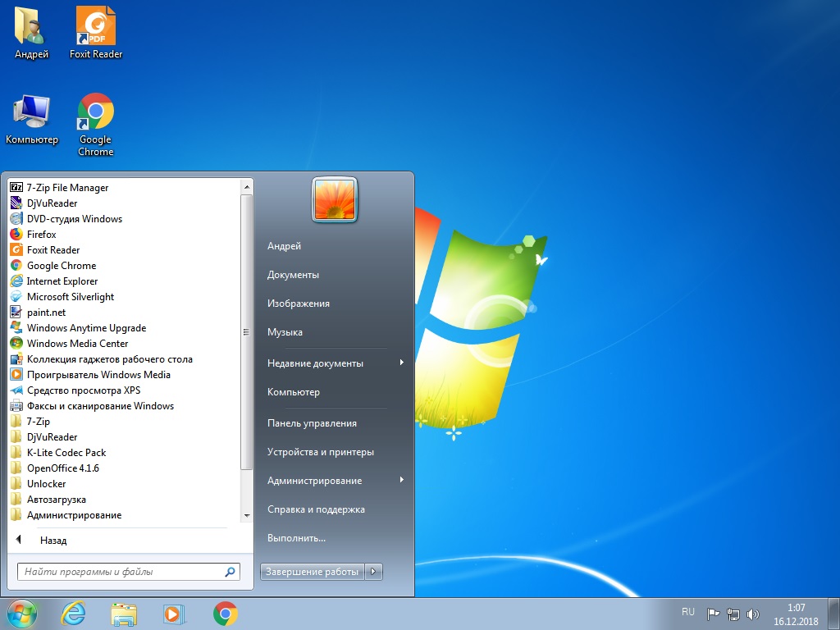Click Show desktop button in taskbar corner

pyautogui.click(x=834, y=614)
